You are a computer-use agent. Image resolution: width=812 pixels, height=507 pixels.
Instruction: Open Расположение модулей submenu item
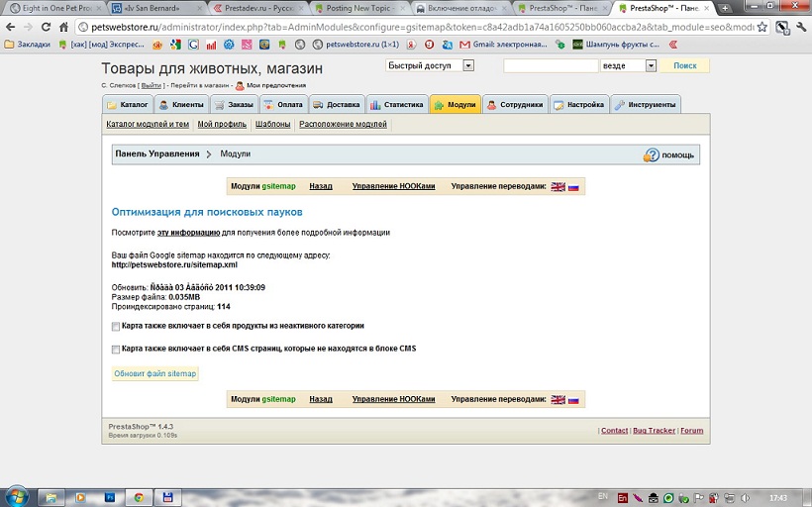[x=344, y=125]
